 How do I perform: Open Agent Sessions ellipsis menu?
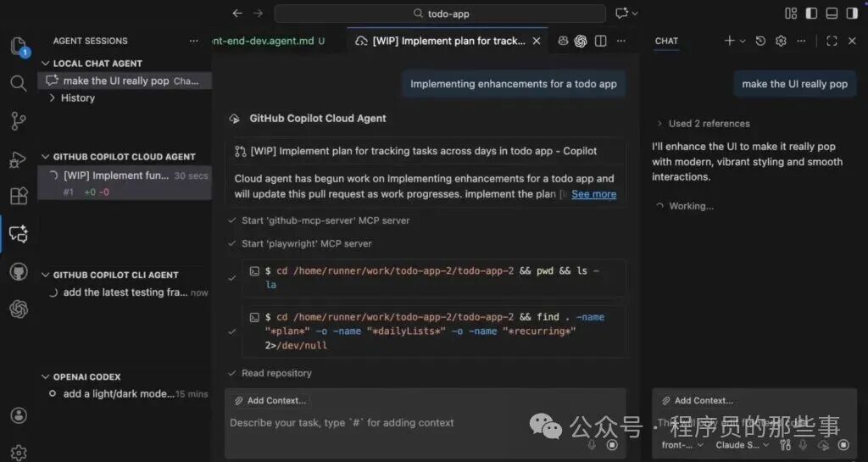193,41
